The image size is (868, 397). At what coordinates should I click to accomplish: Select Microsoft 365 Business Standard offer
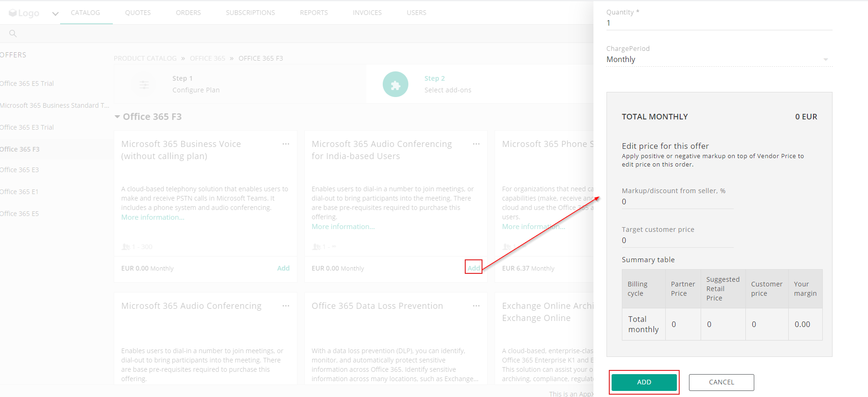point(55,105)
